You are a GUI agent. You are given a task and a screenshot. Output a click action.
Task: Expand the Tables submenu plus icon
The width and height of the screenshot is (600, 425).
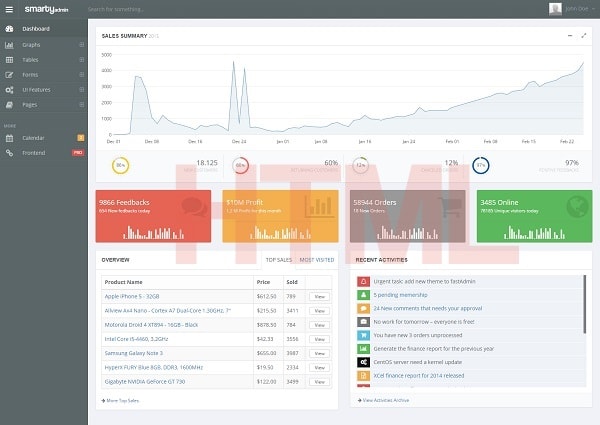pyautogui.click(x=82, y=60)
